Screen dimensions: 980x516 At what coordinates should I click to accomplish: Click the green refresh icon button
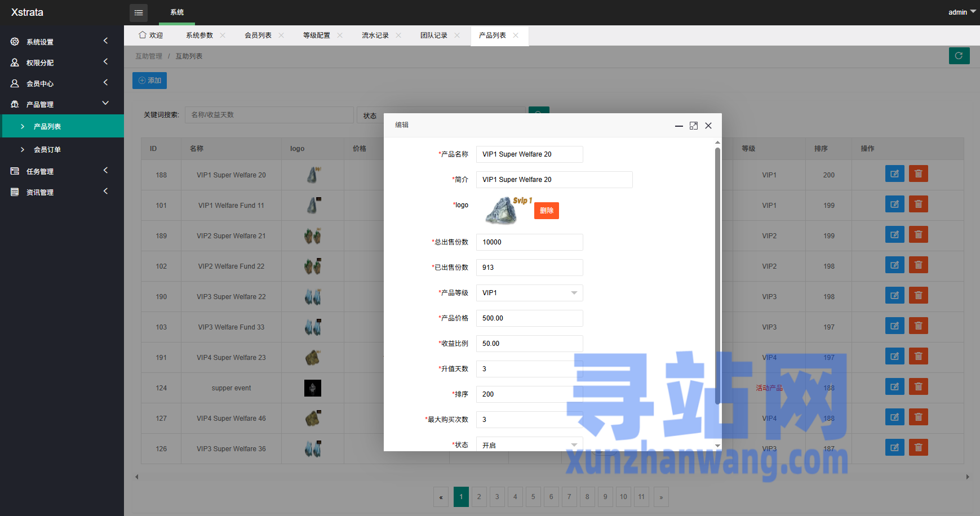(959, 56)
